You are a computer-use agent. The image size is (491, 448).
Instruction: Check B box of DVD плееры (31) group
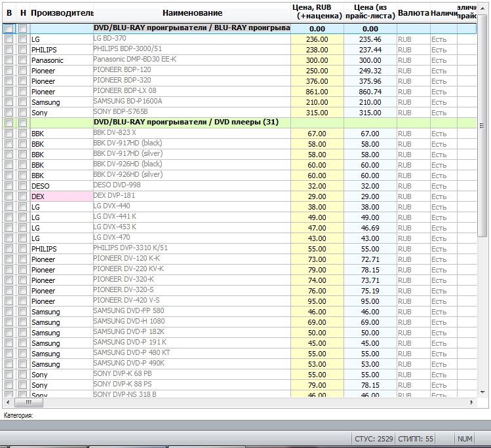tap(9, 123)
